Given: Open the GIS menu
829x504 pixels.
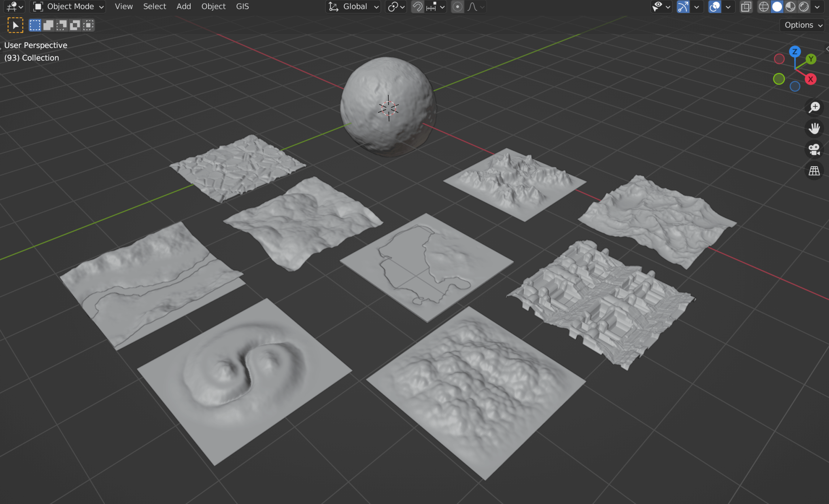Looking at the screenshot, I should coord(242,7).
